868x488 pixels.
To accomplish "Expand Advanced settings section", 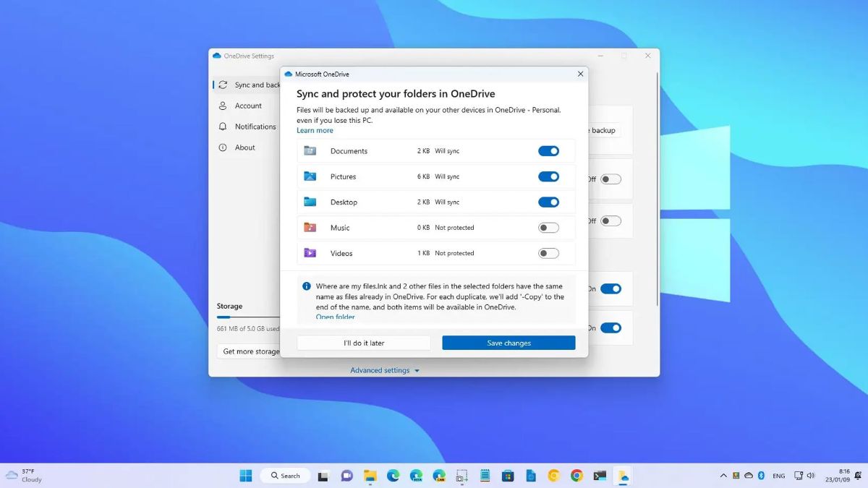I will [385, 370].
